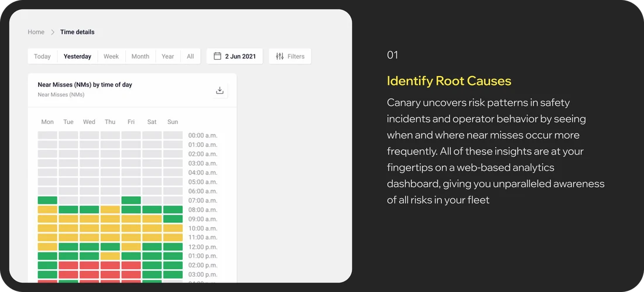Click the 00:00 a.m. row label
The width and height of the screenshot is (644, 292).
click(x=203, y=135)
